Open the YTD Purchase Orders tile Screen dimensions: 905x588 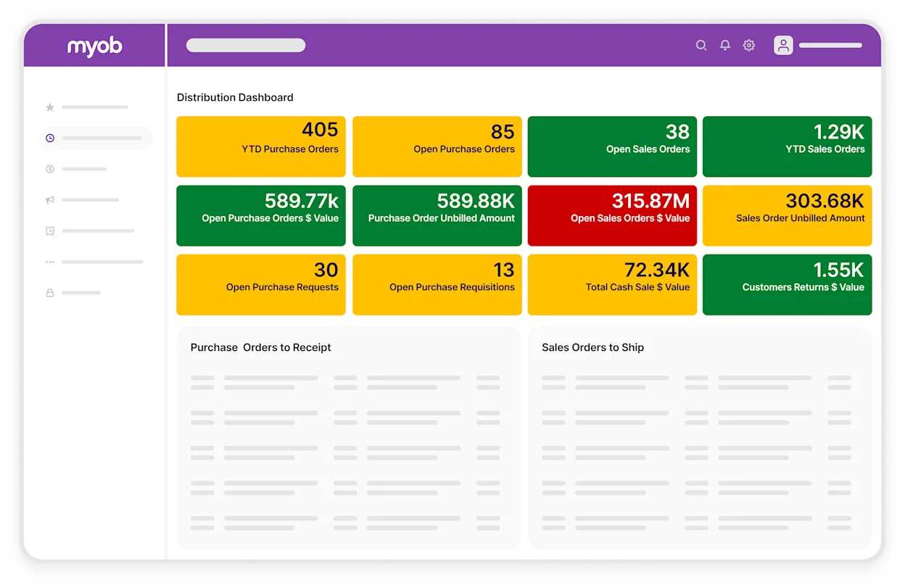261,146
